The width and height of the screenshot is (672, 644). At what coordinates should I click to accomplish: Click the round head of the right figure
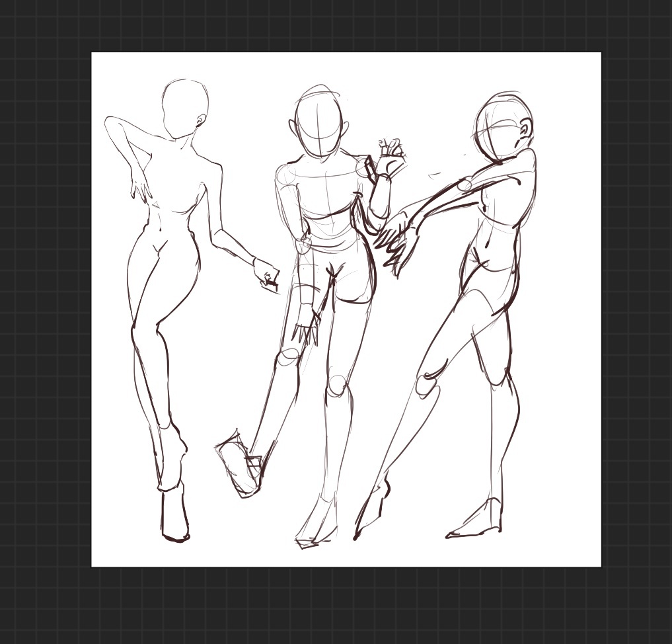pyautogui.click(x=504, y=128)
